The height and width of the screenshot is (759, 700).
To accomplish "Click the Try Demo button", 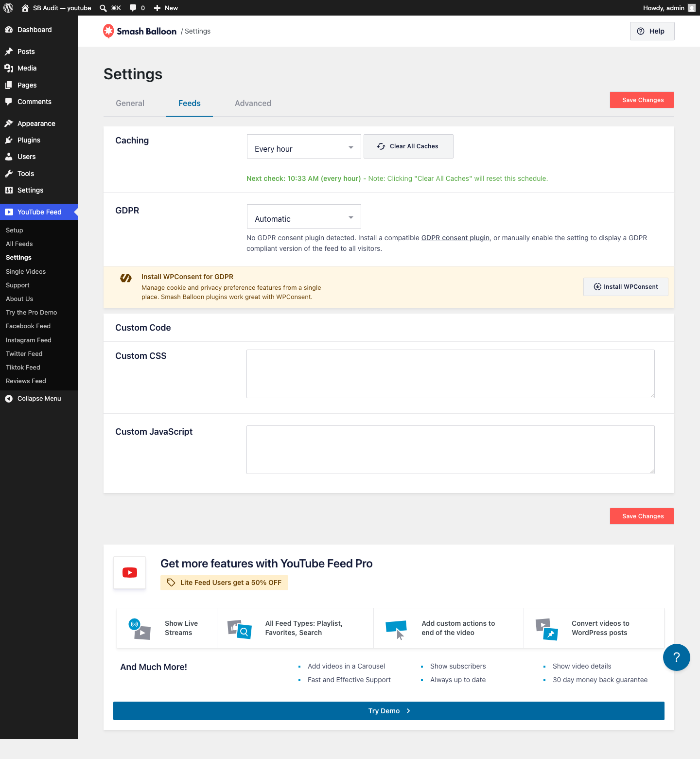I will pyautogui.click(x=389, y=711).
